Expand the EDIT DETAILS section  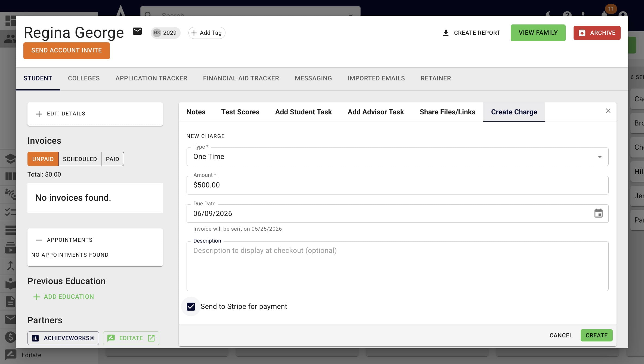(95, 114)
